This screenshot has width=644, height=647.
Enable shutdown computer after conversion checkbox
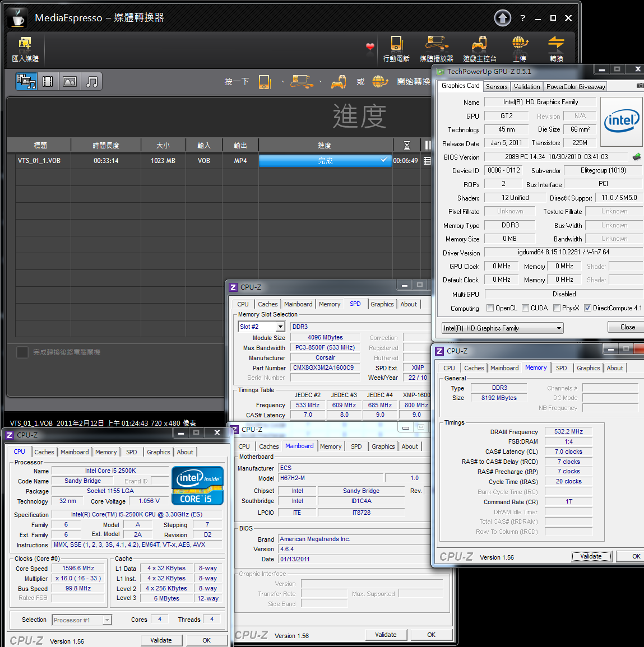22,352
